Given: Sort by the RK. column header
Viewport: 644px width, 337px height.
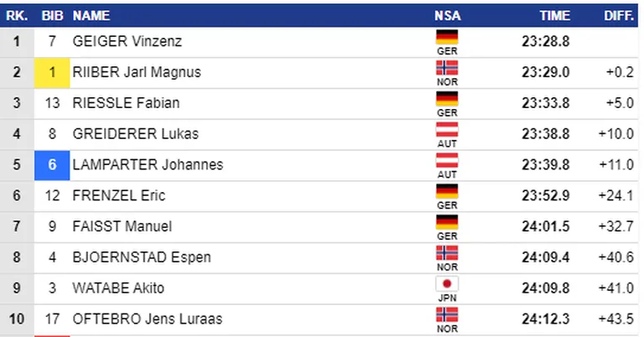Looking at the screenshot, I should point(17,16).
